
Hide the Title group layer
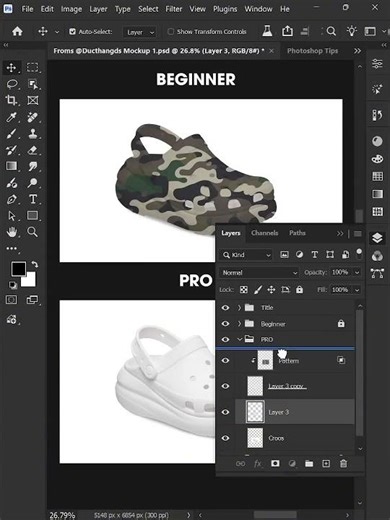pyautogui.click(x=225, y=308)
